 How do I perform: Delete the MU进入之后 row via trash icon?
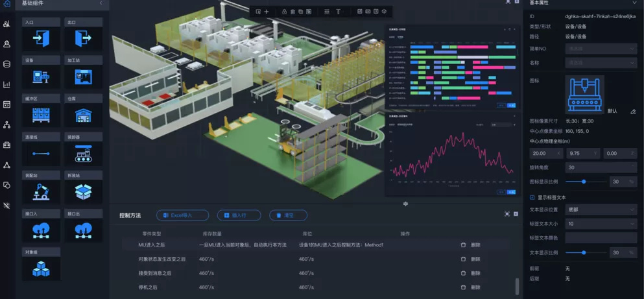tap(463, 245)
